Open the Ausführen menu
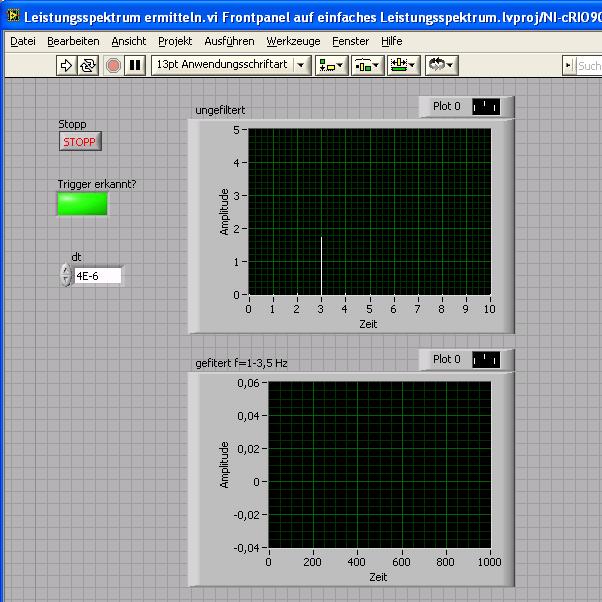 coord(229,41)
